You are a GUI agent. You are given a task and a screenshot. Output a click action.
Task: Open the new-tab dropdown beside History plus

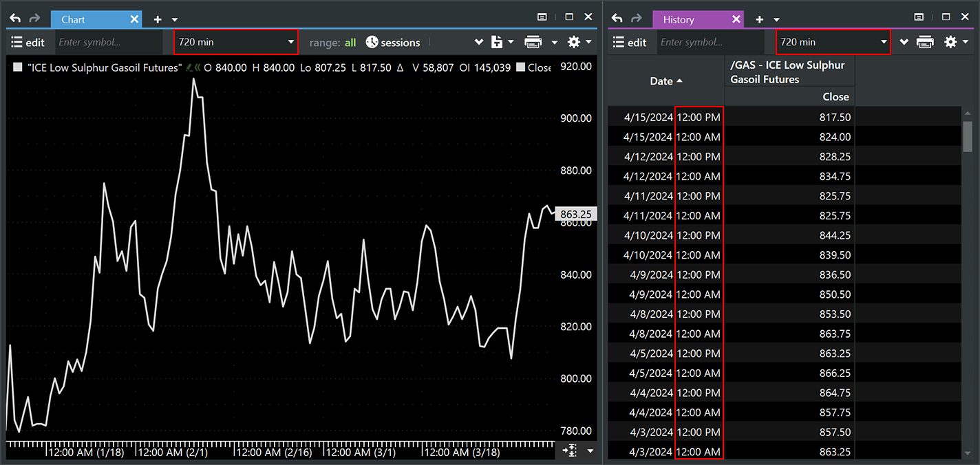[777, 20]
